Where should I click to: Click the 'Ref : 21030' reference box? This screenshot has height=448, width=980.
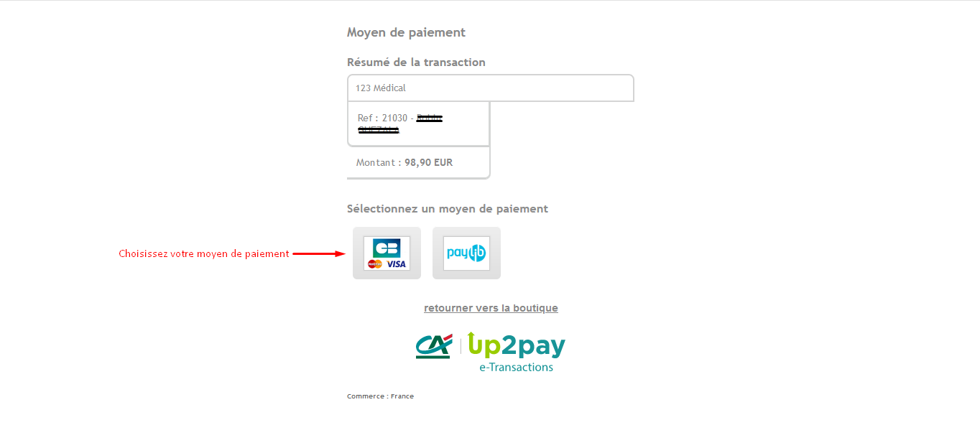click(x=418, y=123)
